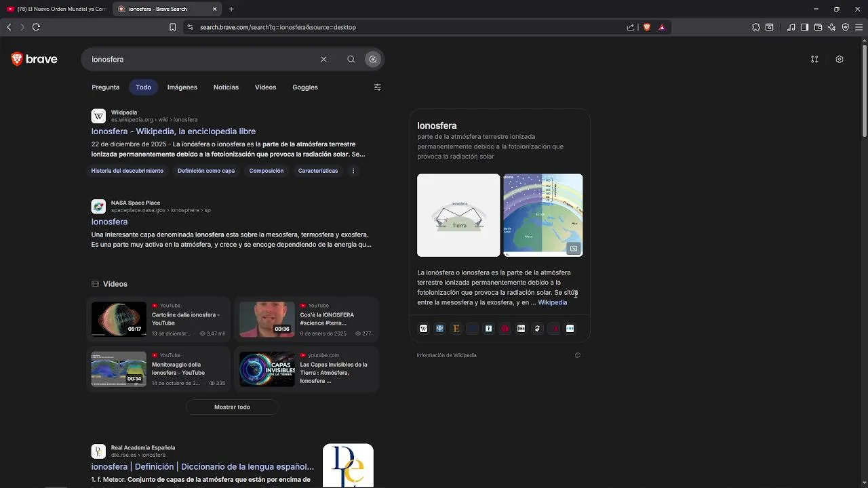Toggle the browser sidebar panel
868x488 pixels.
[x=804, y=27]
